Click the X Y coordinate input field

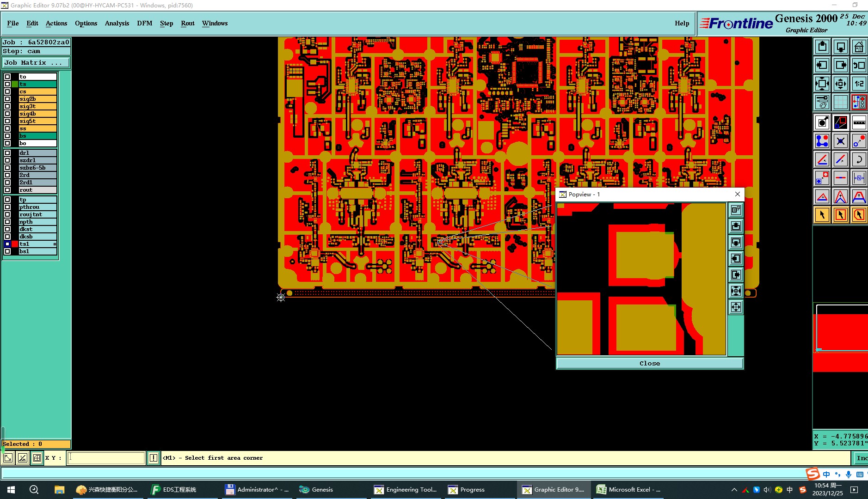(106, 458)
